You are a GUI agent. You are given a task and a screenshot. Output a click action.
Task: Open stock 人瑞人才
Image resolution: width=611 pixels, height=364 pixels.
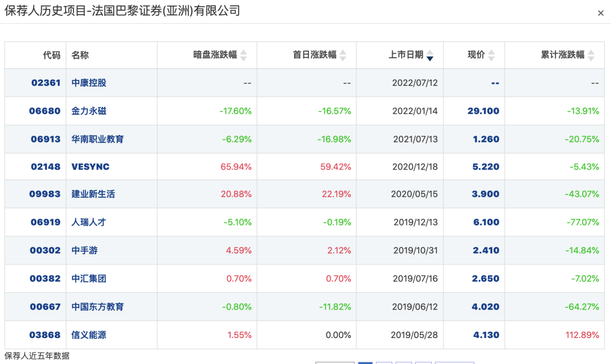89,222
